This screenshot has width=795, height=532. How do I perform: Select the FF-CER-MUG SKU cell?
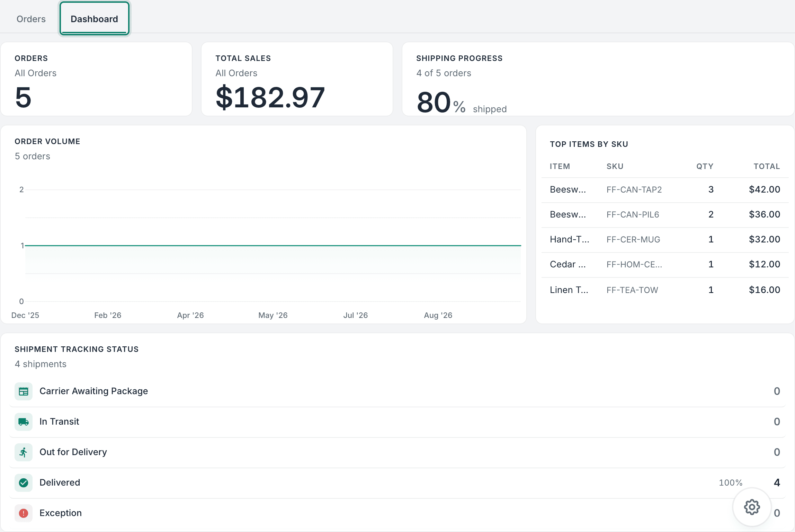pos(633,239)
